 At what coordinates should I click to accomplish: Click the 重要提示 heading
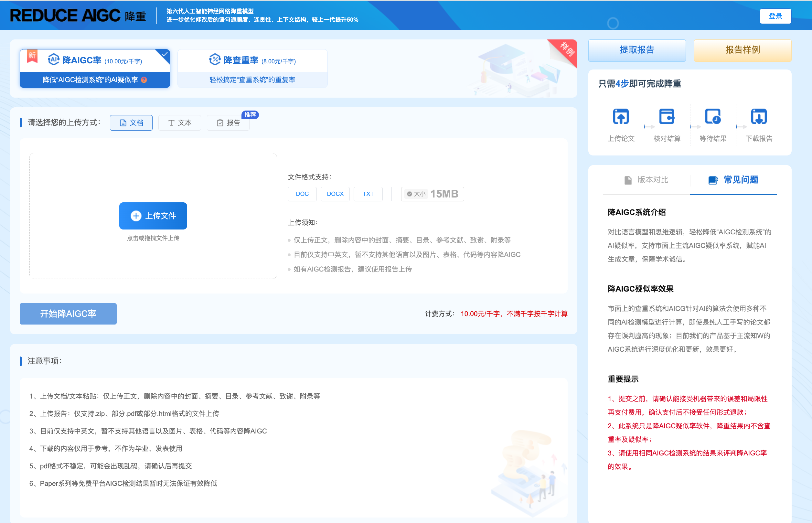click(623, 379)
